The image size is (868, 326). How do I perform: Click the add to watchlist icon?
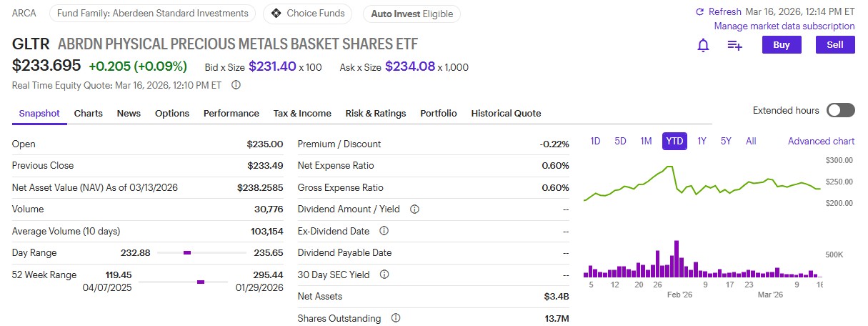(x=734, y=45)
